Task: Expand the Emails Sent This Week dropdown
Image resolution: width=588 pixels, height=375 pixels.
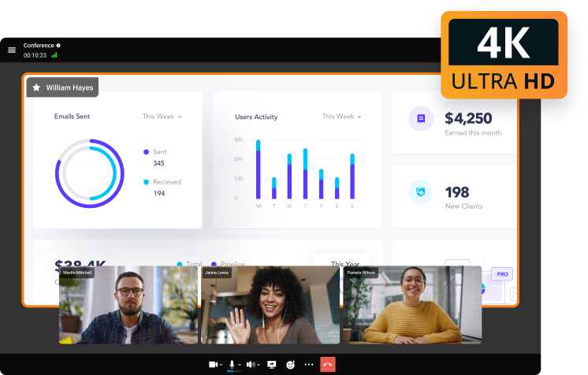Action: (x=162, y=117)
